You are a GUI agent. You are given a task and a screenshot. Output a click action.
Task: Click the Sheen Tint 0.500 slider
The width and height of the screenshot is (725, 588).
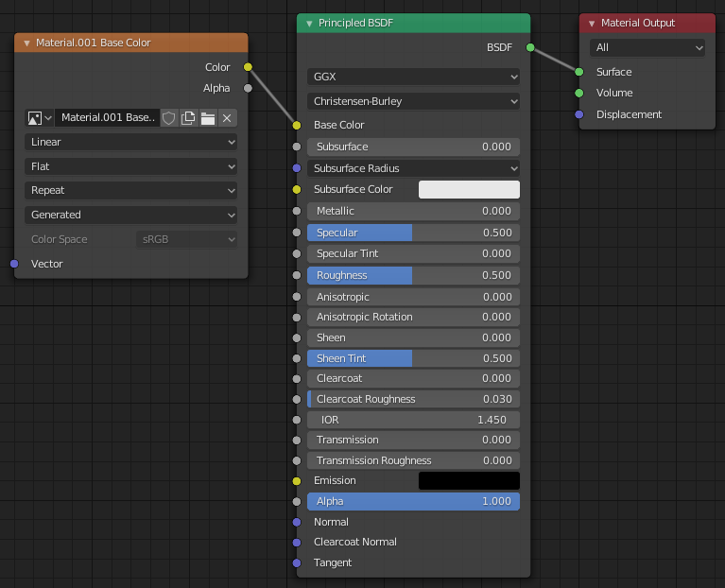[413, 358]
